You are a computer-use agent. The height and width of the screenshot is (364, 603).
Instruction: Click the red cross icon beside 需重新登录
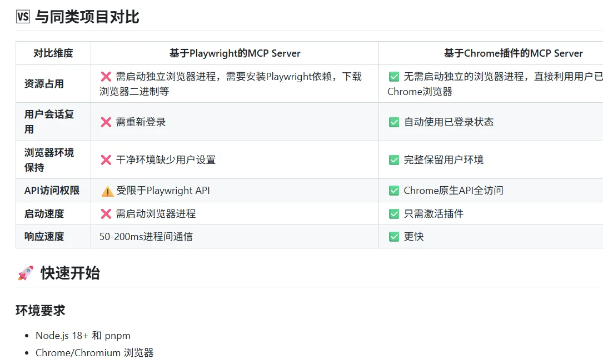(x=107, y=122)
